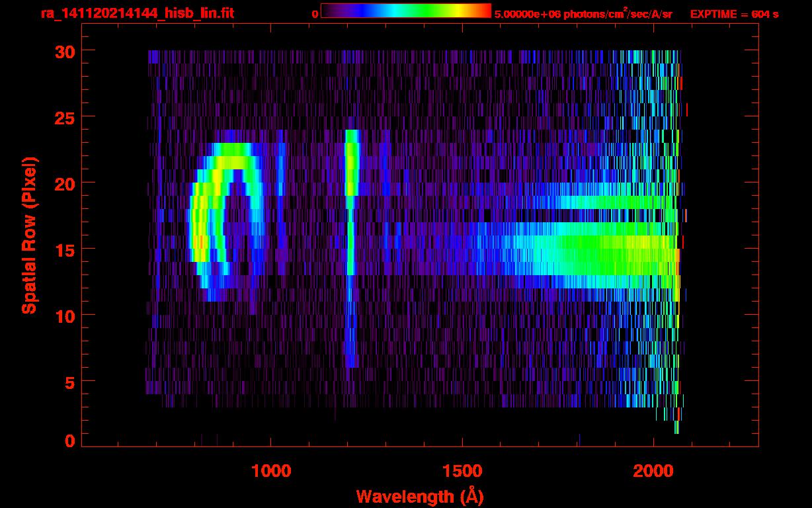Image resolution: width=812 pixels, height=508 pixels.
Task: Click the y-axis tick label 15
Action: [x=63, y=249]
